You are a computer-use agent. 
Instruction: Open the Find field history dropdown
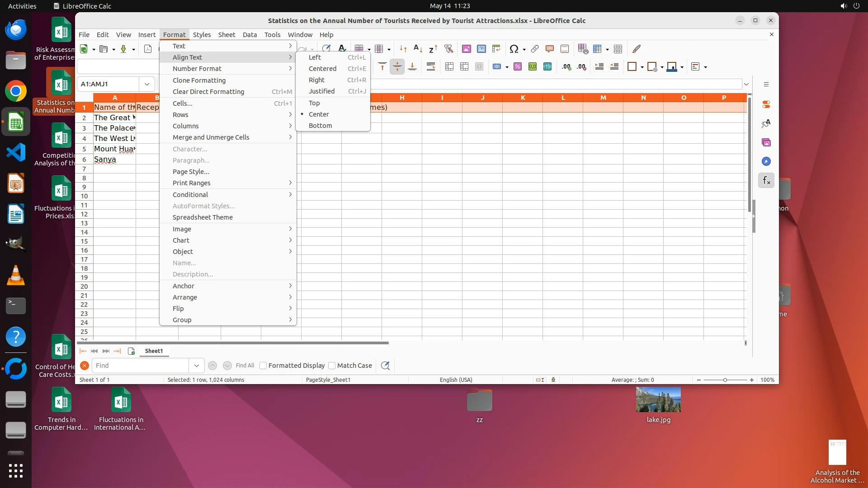coord(196,366)
